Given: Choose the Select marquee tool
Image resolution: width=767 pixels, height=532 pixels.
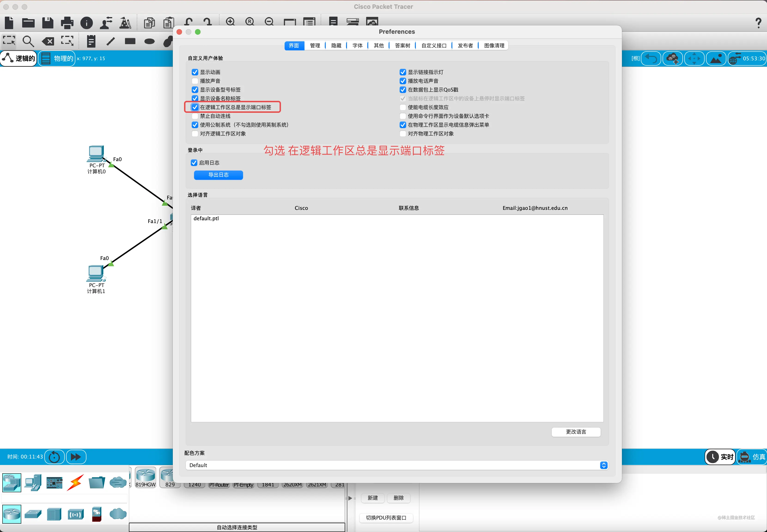Looking at the screenshot, I should click(x=9, y=41).
